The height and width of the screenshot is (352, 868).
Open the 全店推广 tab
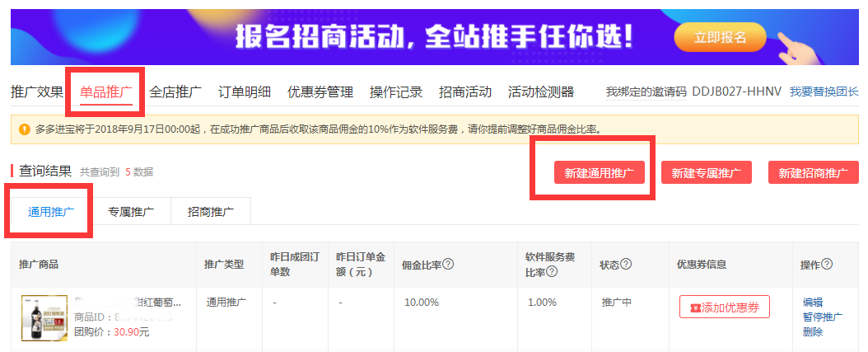click(175, 92)
